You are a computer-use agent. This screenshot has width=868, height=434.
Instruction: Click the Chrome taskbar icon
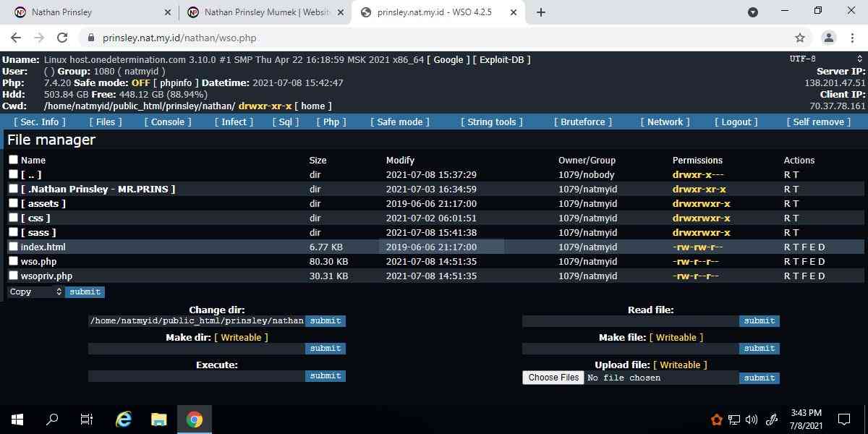194,419
